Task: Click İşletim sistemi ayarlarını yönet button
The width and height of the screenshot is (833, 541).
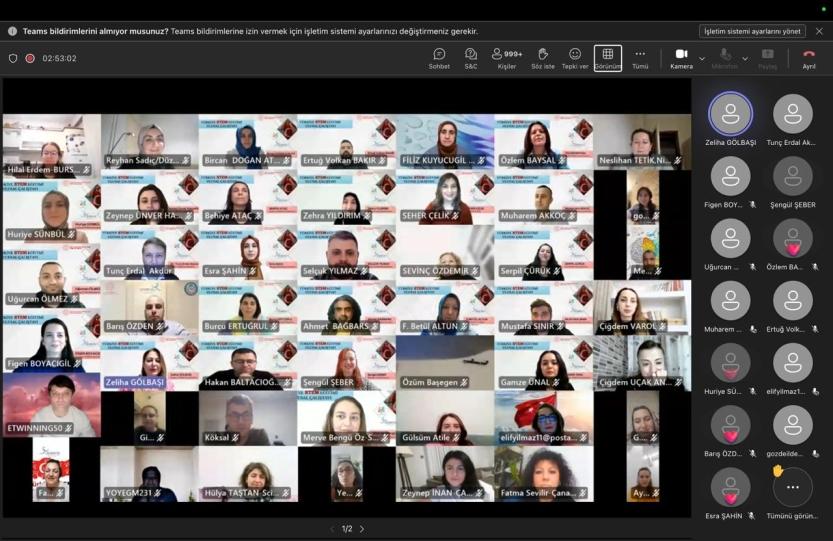Action: (x=752, y=31)
